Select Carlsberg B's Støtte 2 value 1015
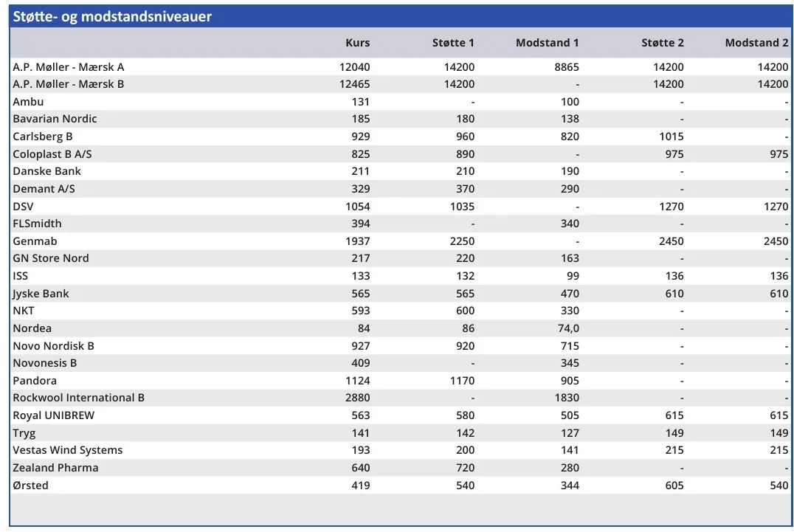 pyautogui.click(x=669, y=137)
